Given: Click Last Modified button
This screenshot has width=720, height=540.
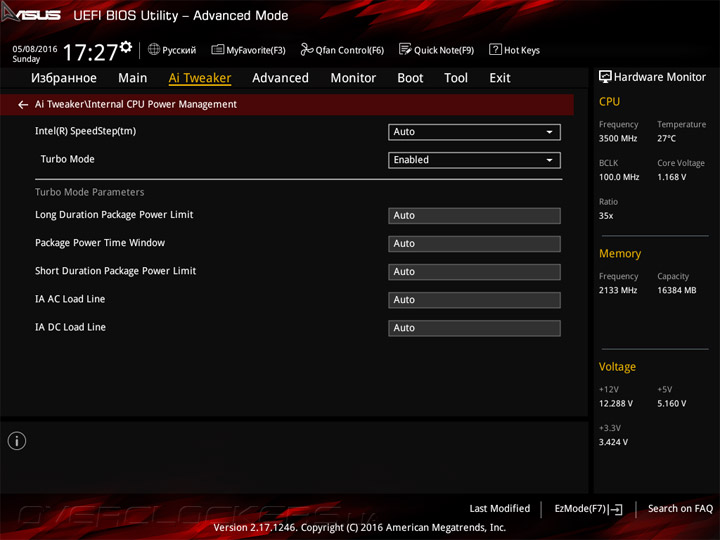Looking at the screenshot, I should tap(499, 508).
